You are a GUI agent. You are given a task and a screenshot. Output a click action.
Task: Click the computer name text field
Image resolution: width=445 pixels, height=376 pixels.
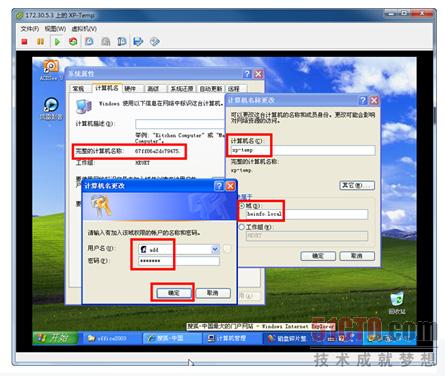coord(303,150)
